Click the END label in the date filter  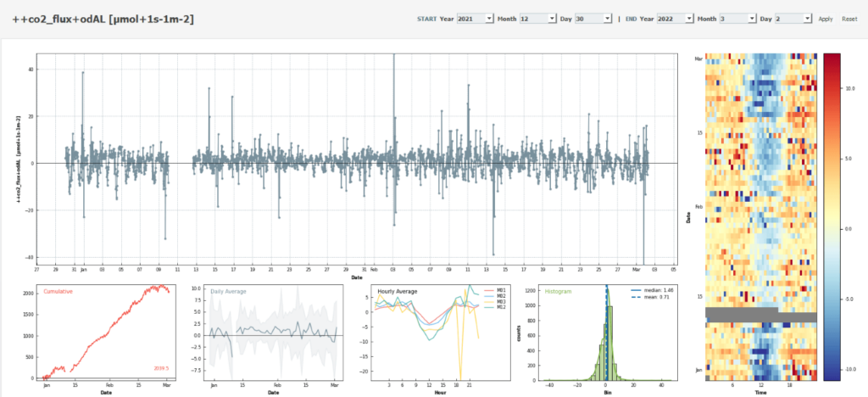tap(631, 19)
